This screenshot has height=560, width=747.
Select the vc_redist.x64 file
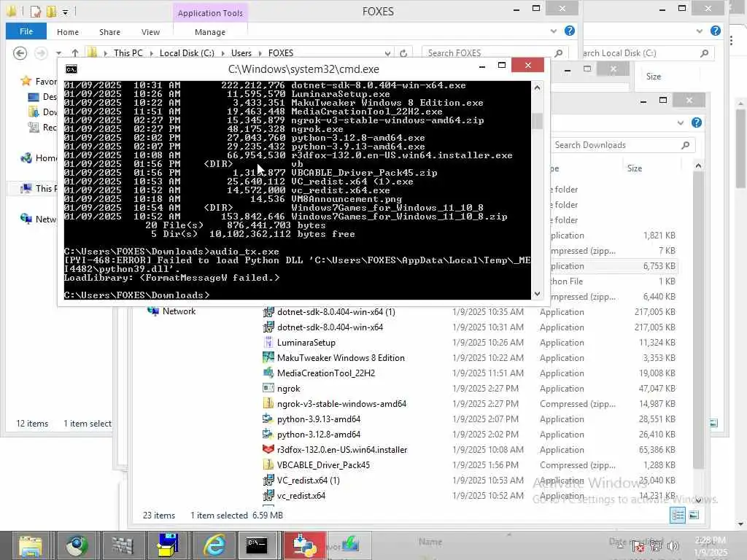click(x=301, y=495)
